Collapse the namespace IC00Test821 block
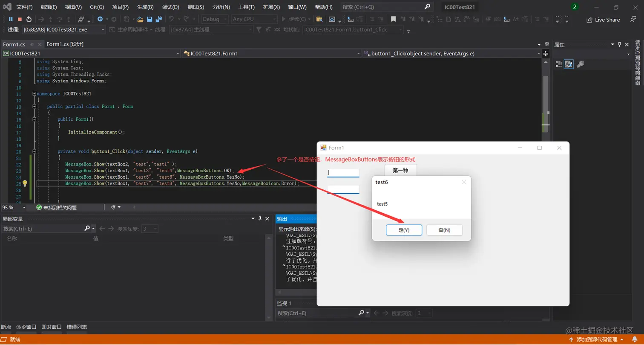Screen dimensions: 644x345 coord(34,94)
